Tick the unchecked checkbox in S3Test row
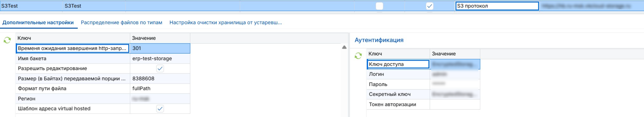644x117 pixels. [x=379, y=6]
